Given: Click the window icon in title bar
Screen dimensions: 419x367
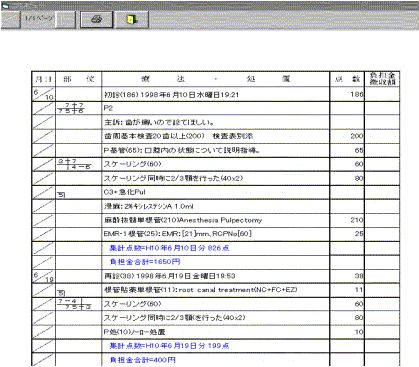Looking at the screenshot, I should pos(5,6).
